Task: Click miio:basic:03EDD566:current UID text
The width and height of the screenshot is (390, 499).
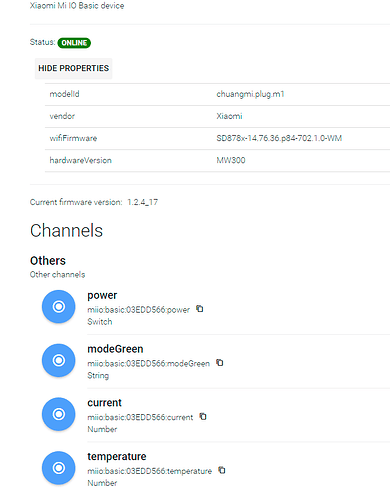Action: (x=140, y=417)
